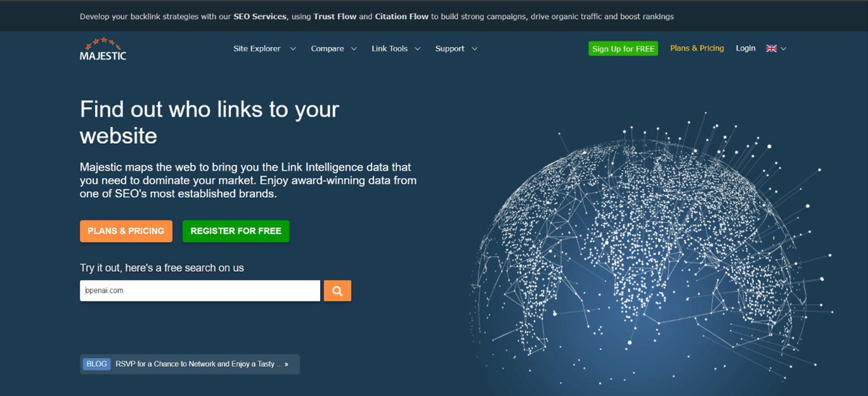Focus the openai.com search field
This screenshot has height=396, width=868.
200,291
